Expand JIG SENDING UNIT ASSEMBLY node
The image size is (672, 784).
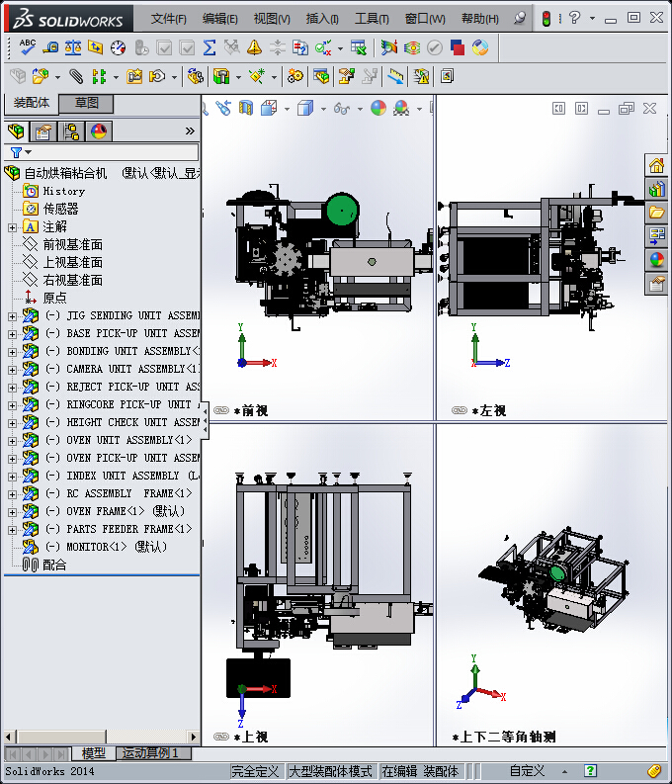coord(13,316)
